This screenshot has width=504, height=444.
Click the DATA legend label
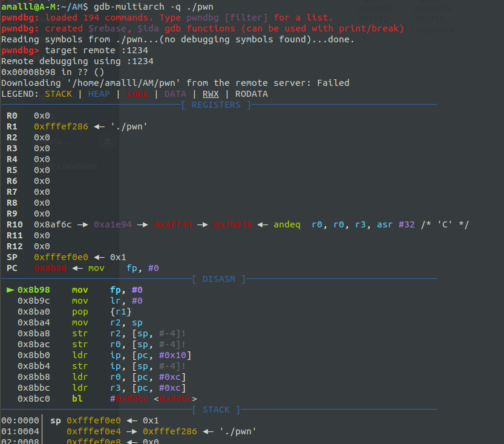coord(175,94)
